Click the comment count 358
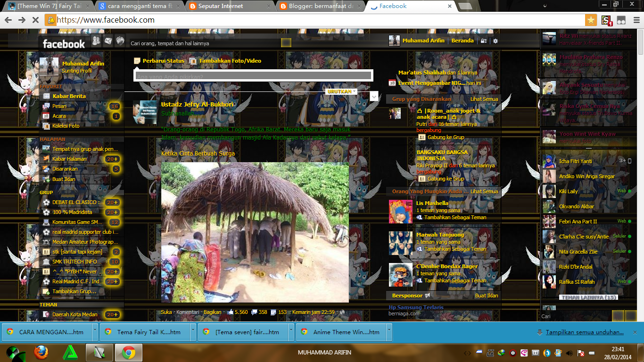 click(x=259, y=312)
